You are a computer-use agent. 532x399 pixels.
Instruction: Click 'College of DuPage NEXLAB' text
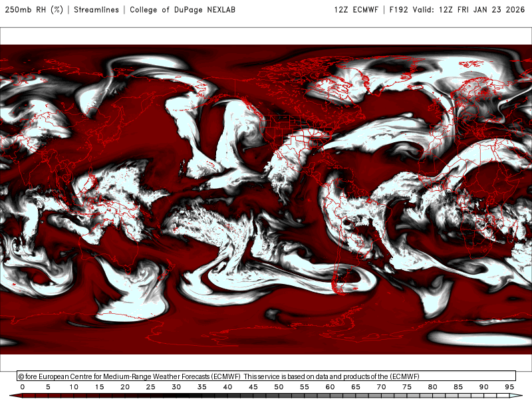pyautogui.click(x=182, y=9)
